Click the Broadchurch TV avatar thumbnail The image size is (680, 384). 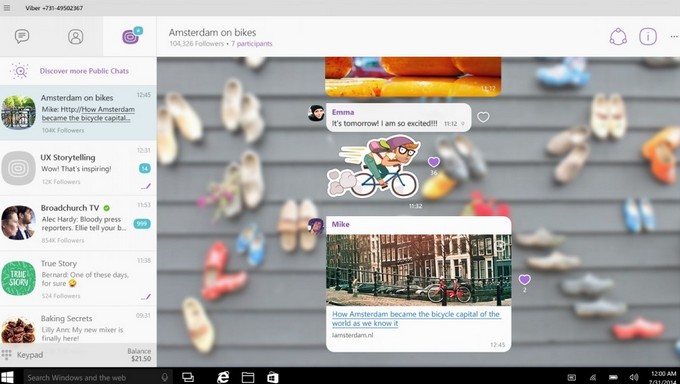tap(18, 223)
